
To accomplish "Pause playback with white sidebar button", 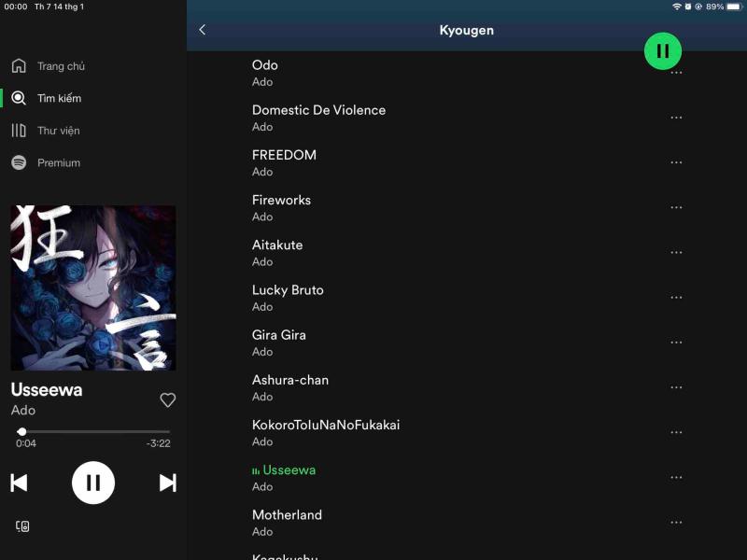I will 93,483.
